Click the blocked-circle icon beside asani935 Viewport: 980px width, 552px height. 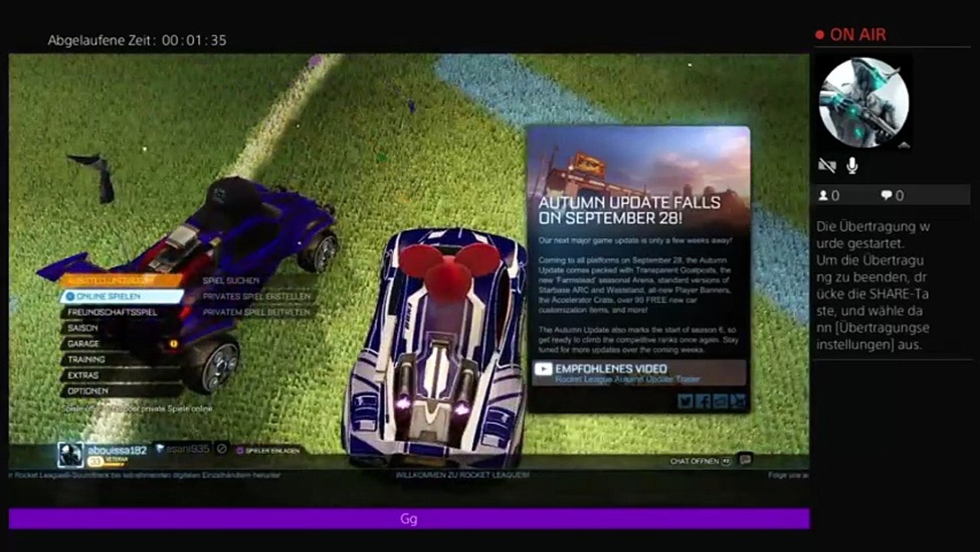[221, 449]
